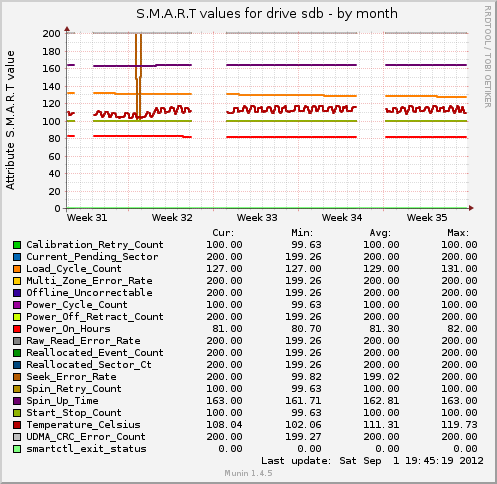Click Load_Cycle_Count max value 131.00

click(x=459, y=269)
